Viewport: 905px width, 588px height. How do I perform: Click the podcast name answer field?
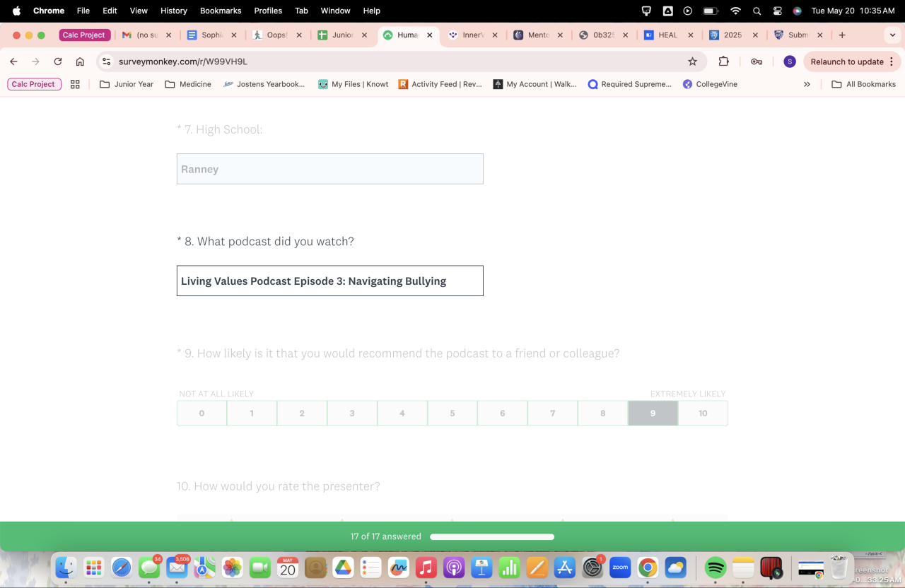[330, 281]
